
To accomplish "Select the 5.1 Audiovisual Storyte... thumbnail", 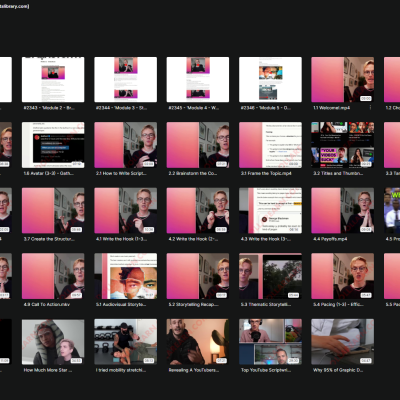I will pyautogui.click(x=126, y=276).
